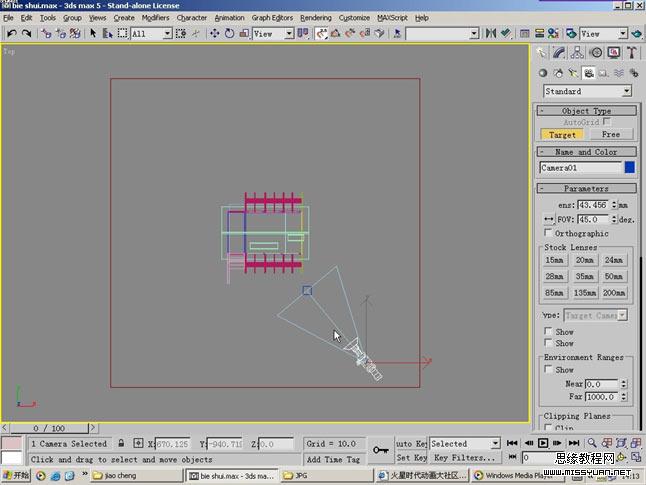Screen dimensions: 646x485
Task: Open the Display command panel tab
Action: pyautogui.click(x=614, y=52)
